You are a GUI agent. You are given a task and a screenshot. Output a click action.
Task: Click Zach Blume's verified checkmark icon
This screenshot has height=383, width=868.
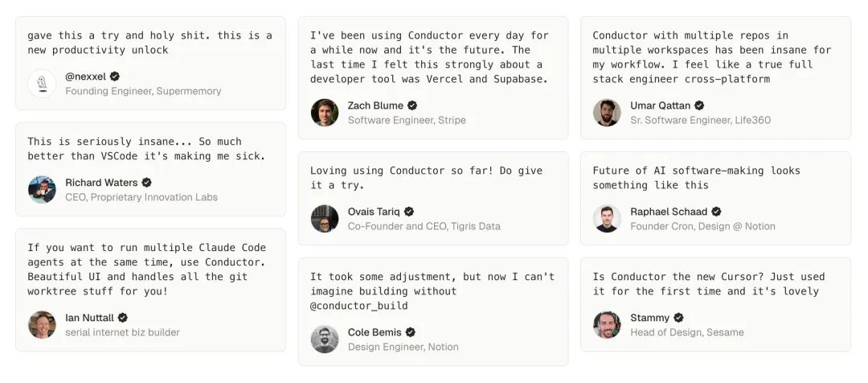click(x=412, y=105)
